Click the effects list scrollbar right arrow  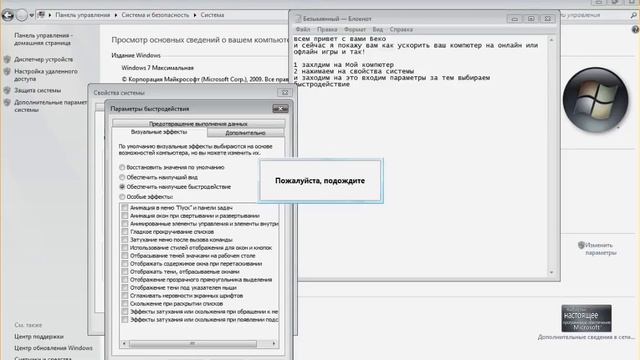tap(274, 344)
